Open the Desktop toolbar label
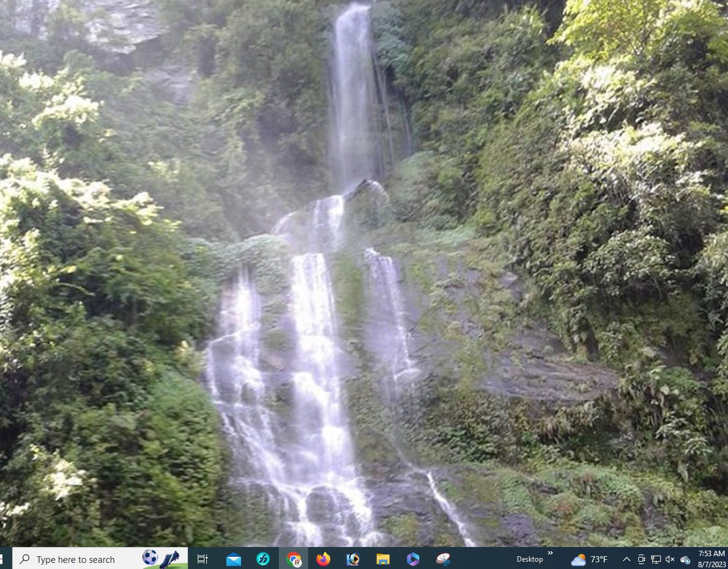The height and width of the screenshot is (569, 728). (529, 559)
